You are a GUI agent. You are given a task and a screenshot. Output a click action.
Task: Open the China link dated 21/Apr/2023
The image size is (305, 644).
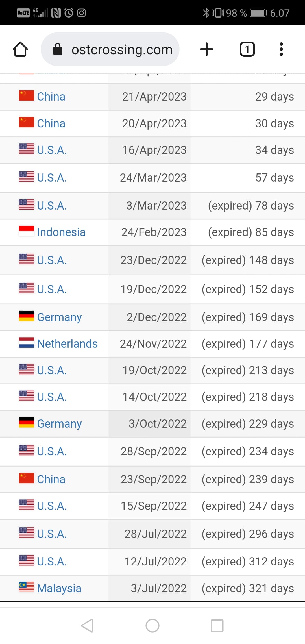click(51, 97)
